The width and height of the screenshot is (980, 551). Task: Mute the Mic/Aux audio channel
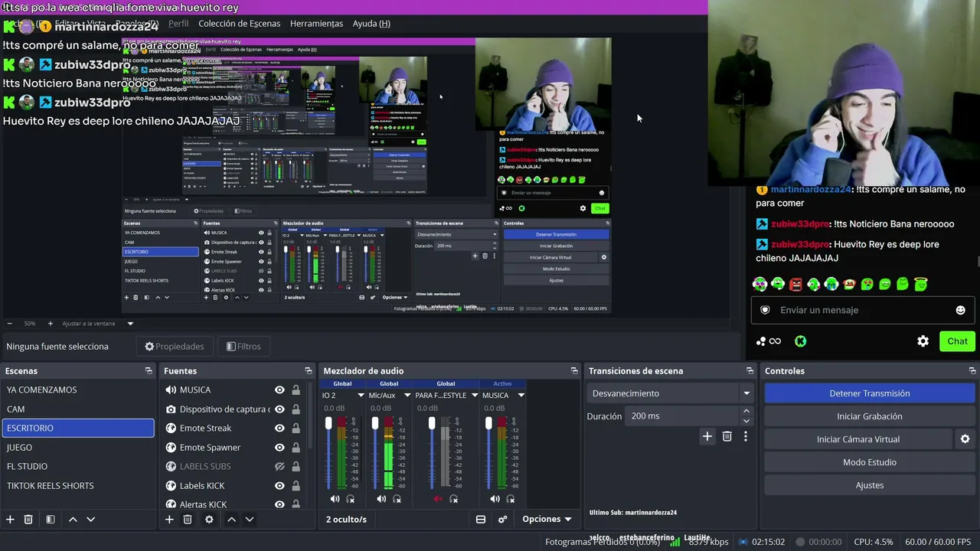pos(381,499)
